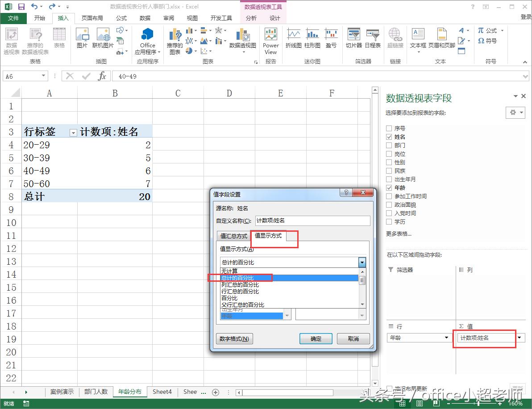Insert a Slicer filter
The height and width of the screenshot is (409, 532).
coord(353,38)
